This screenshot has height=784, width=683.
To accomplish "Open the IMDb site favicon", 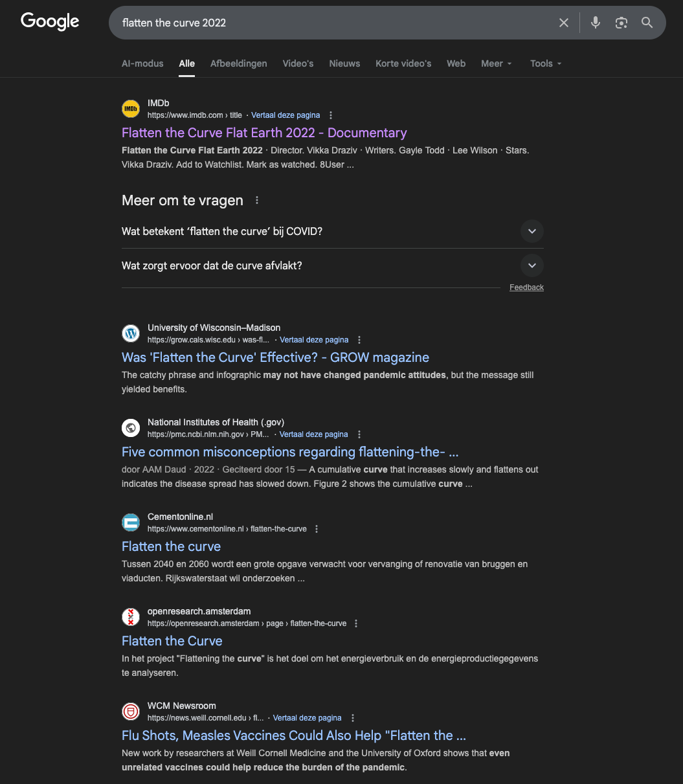I will point(130,109).
